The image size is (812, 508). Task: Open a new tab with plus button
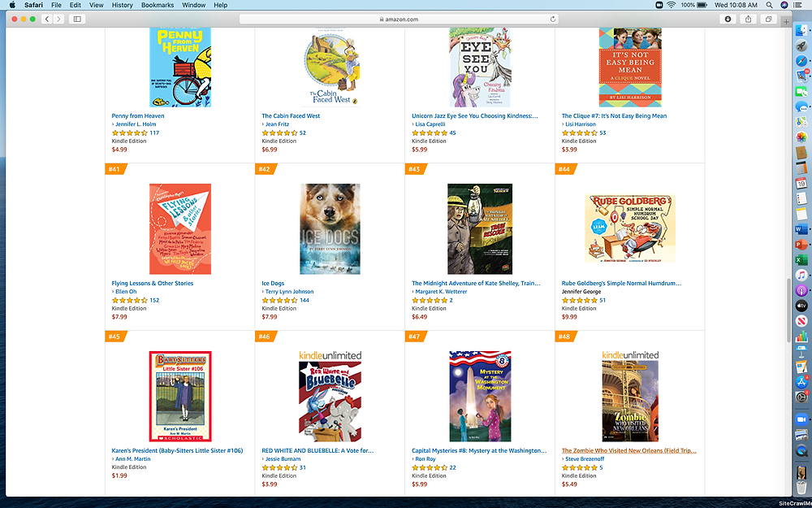click(786, 22)
